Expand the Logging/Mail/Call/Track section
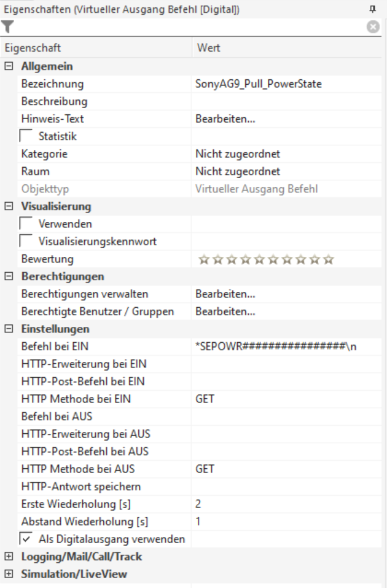 pyautogui.click(x=7, y=557)
